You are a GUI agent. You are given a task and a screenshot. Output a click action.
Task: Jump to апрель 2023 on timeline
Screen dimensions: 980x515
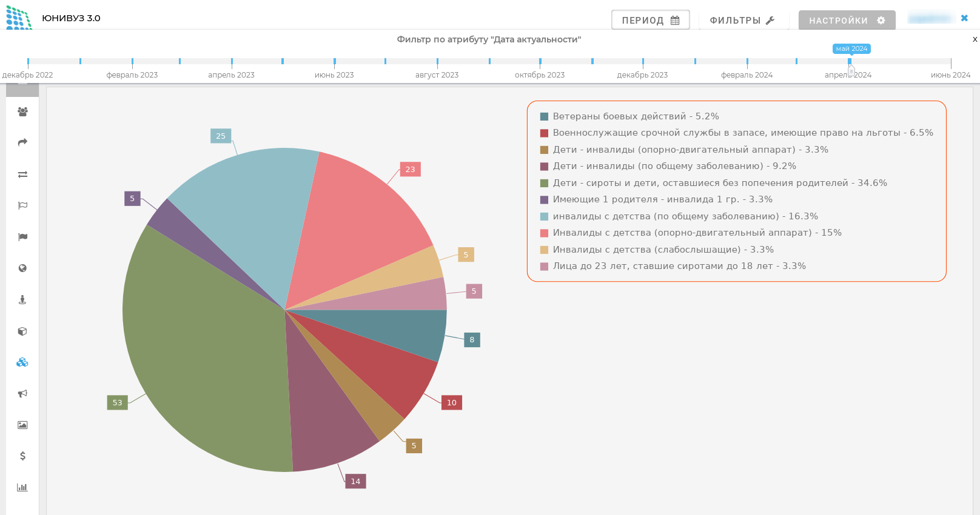(x=232, y=75)
